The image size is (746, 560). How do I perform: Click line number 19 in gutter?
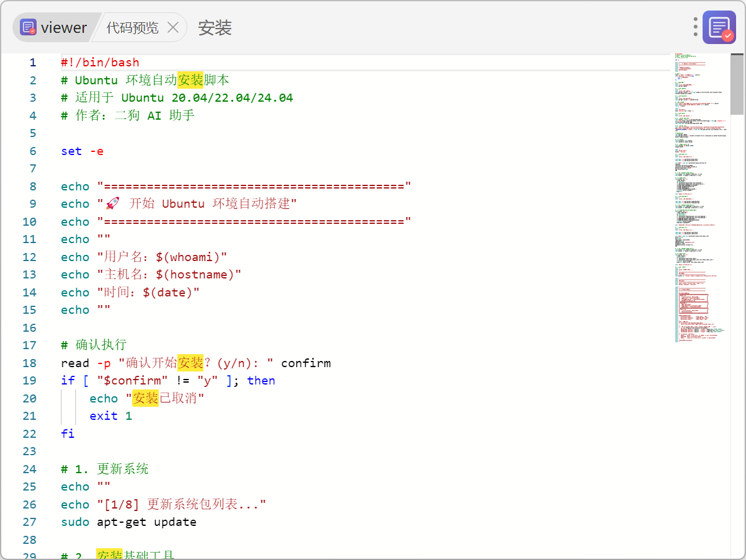coord(29,381)
